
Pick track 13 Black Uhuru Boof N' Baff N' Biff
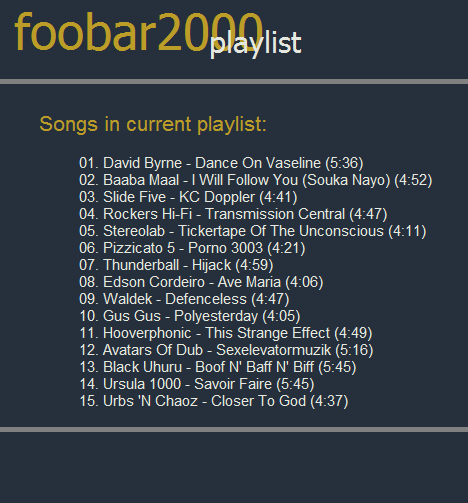218,367
